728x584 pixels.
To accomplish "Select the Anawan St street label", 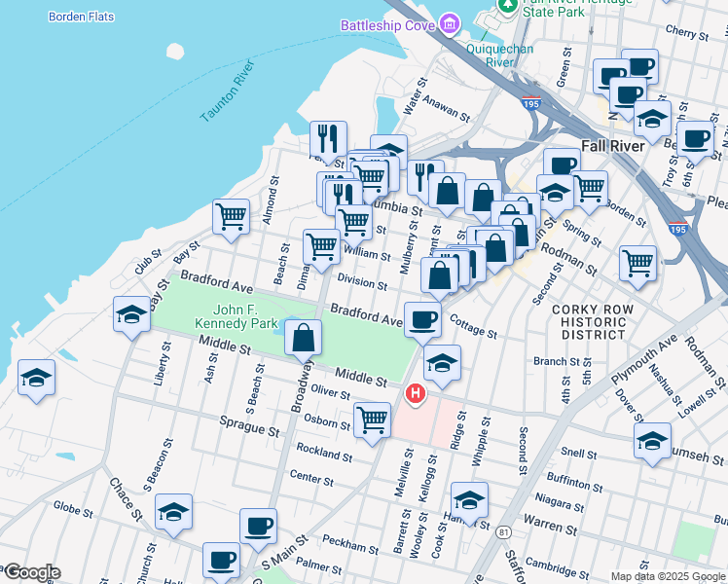I will [446, 109].
